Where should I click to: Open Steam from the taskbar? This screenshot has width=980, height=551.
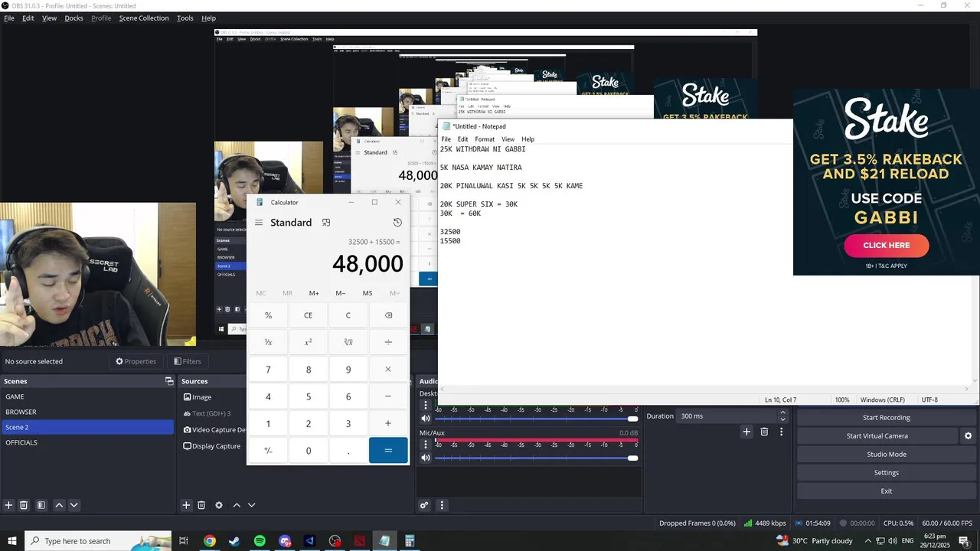click(x=234, y=541)
